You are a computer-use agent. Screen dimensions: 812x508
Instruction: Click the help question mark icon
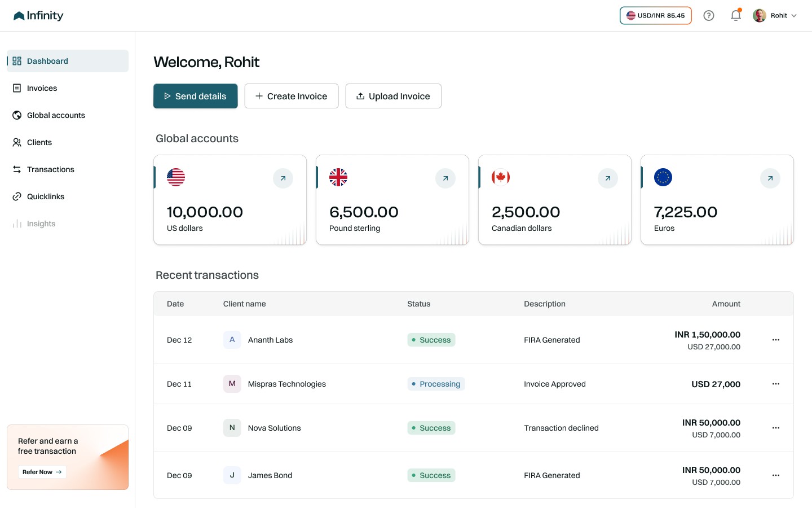tap(709, 15)
